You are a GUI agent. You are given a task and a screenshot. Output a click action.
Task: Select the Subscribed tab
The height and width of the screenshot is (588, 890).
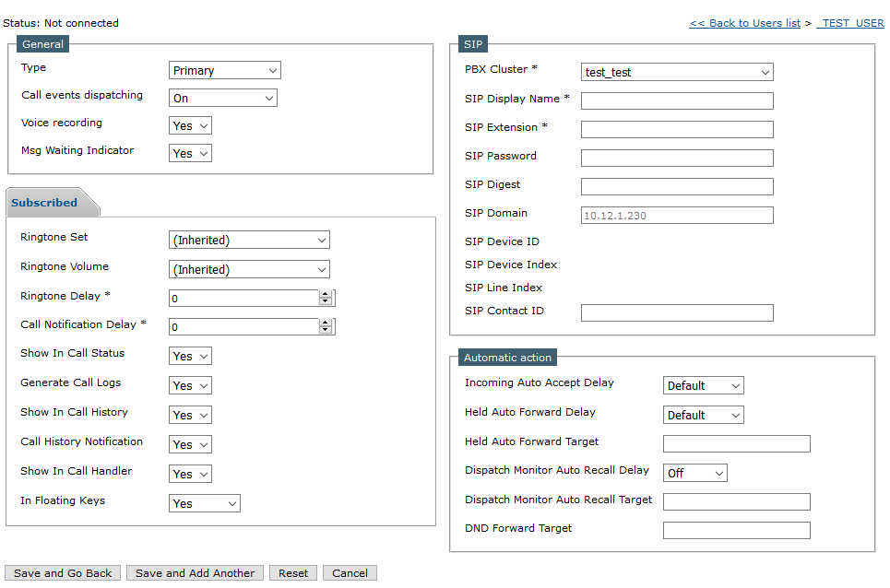44,203
